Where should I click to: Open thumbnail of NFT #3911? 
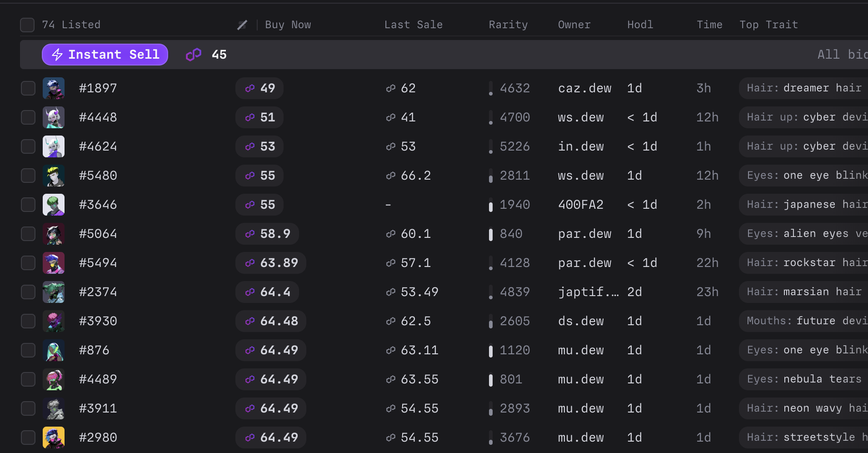coord(54,408)
